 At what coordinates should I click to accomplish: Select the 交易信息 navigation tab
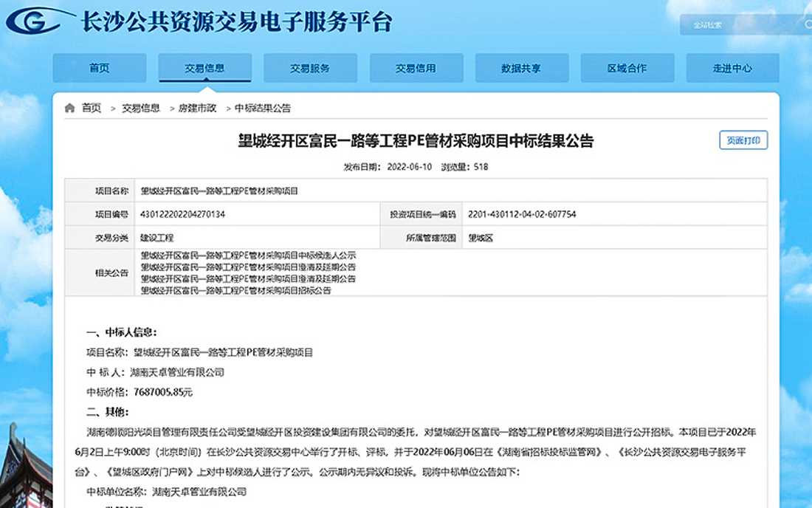tap(204, 68)
